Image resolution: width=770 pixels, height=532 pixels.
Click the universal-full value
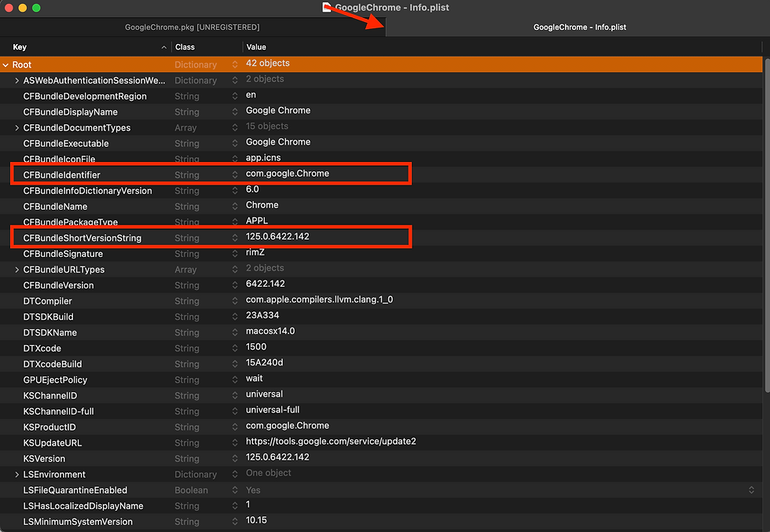[273, 409]
